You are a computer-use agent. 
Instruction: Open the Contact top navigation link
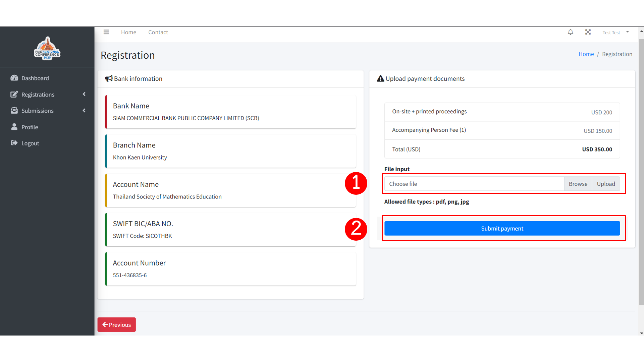pos(158,32)
